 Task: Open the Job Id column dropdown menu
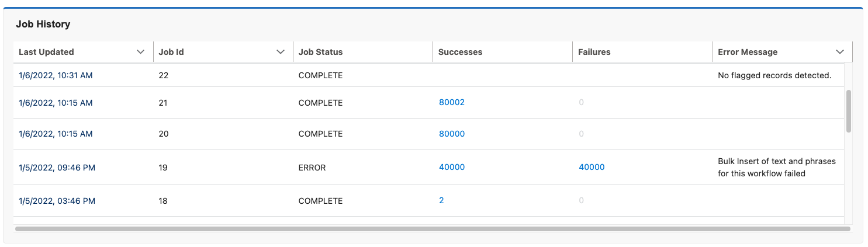[x=280, y=52]
